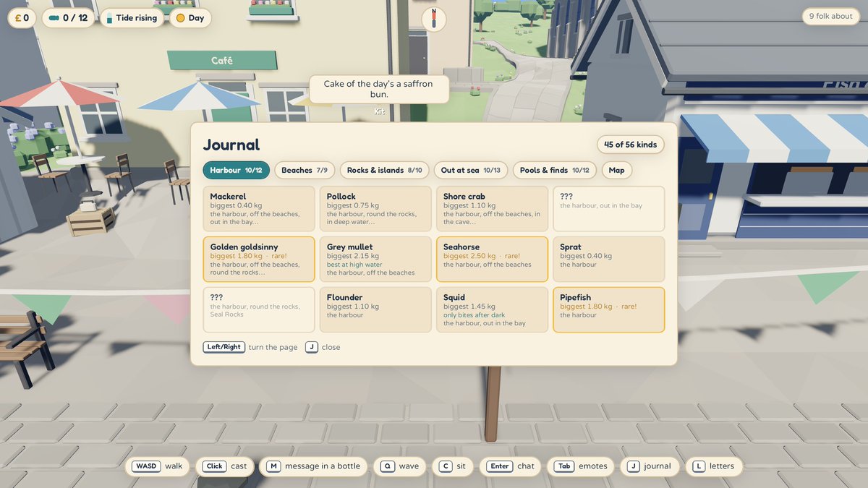The height and width of the screenshot is (488, 868).
Task: Click the Q wave control
Action: 399,466
